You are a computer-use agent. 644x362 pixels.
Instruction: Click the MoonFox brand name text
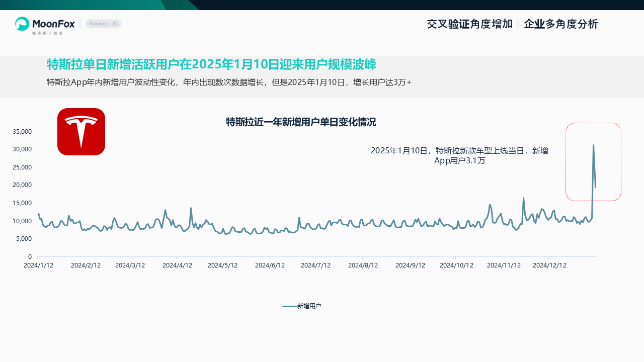[x=53, y=24]
